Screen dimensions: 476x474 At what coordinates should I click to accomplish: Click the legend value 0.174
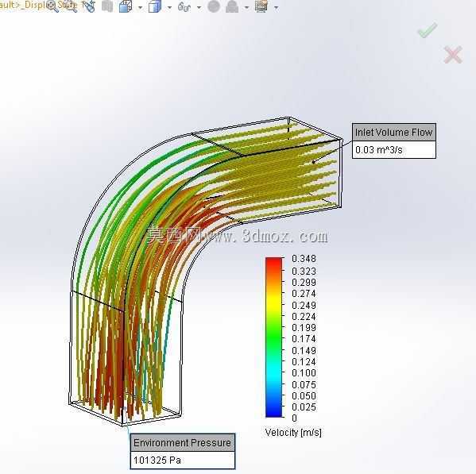pyautogui.click(x=304, y=339)
